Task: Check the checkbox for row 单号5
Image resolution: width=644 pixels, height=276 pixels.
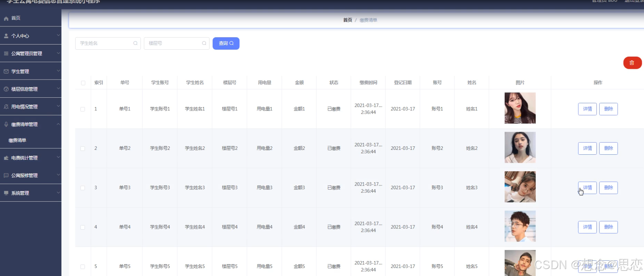Action: [x=83, y=267]
